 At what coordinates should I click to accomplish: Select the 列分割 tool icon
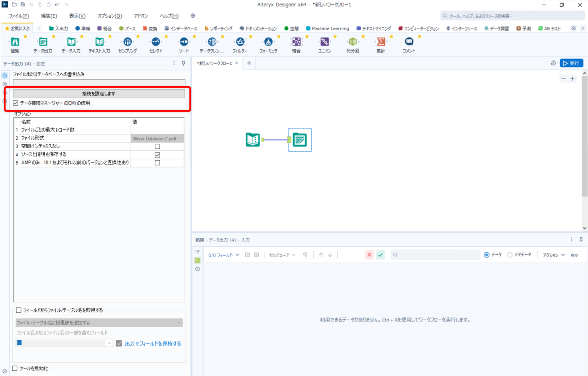(353, 42)
